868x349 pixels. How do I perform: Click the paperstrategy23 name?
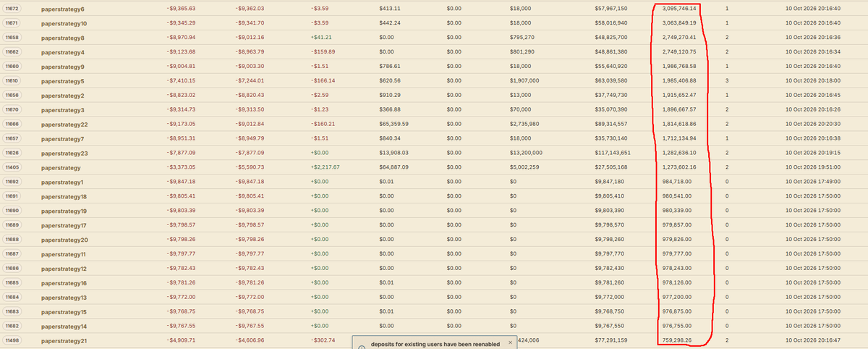pos(64,154)
